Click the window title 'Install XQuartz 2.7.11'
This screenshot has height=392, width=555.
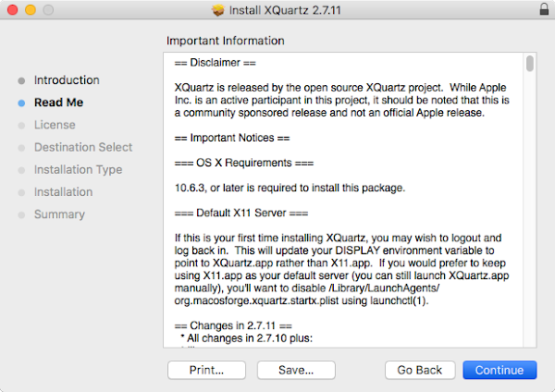[x=285, y=10]
